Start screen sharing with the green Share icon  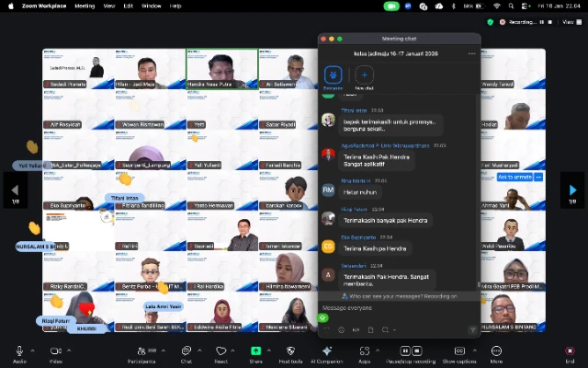coord(255,351)
